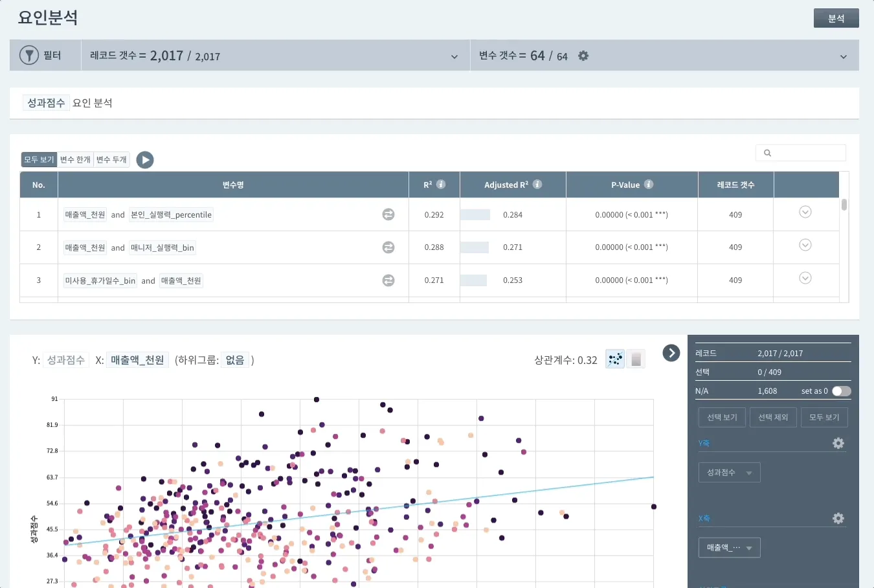This screenshot has height=588, width=874.
Task: Expand row 1 details chevron
Action: [805, 212]
